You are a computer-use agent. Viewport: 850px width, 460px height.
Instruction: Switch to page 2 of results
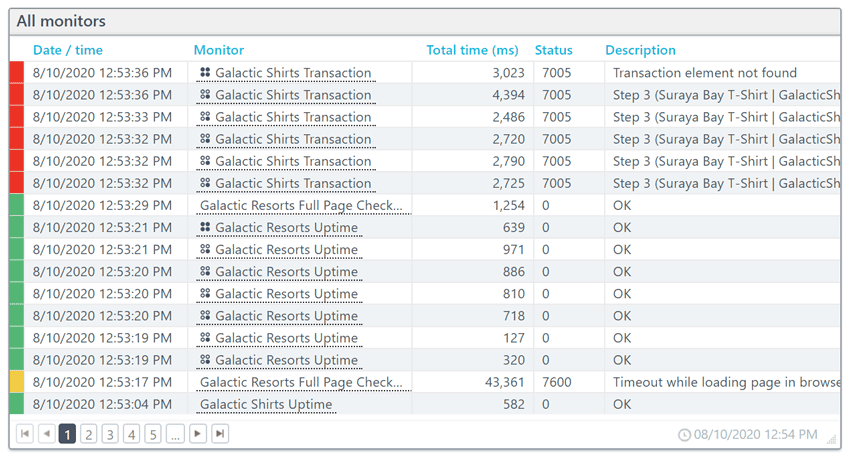point(89,433)
